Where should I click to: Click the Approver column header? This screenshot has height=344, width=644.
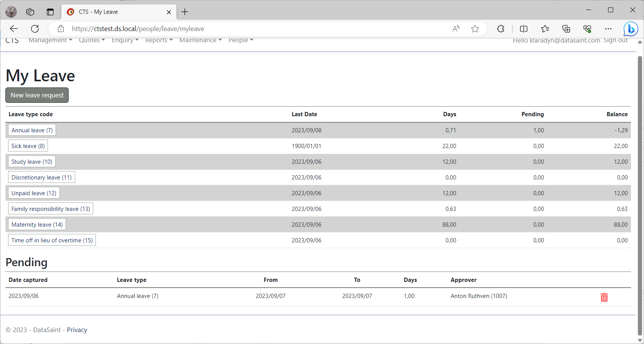pyautogui.click(x=463, y=280)
